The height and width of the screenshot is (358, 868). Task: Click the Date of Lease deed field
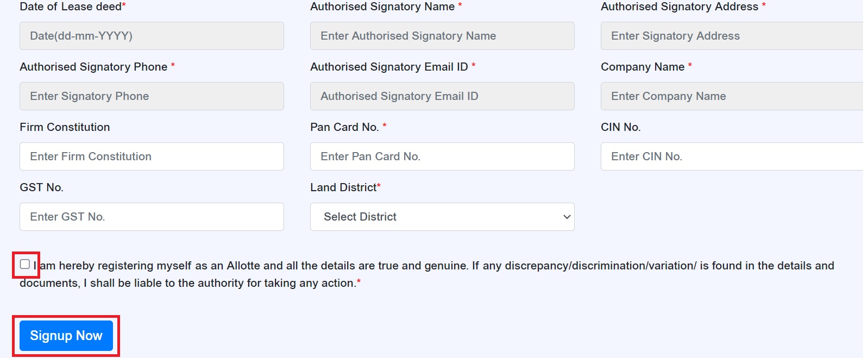pos(151,36)
